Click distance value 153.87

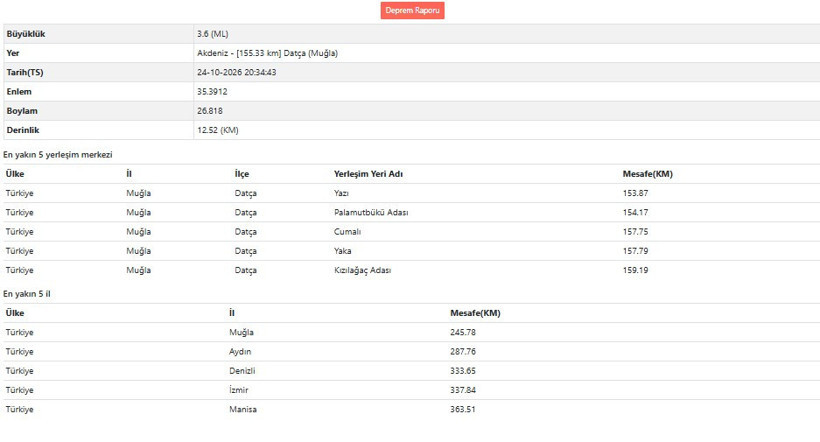(x=635, y=194)
